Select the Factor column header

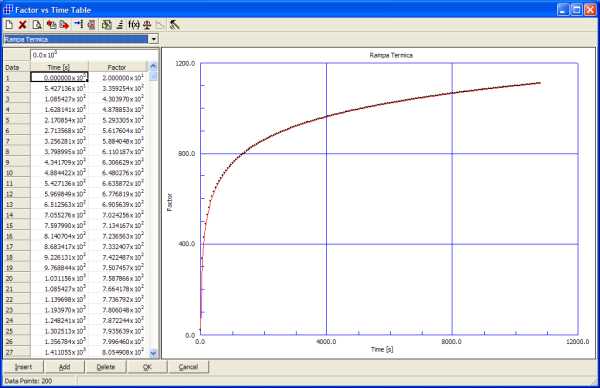tap(118, 67)
